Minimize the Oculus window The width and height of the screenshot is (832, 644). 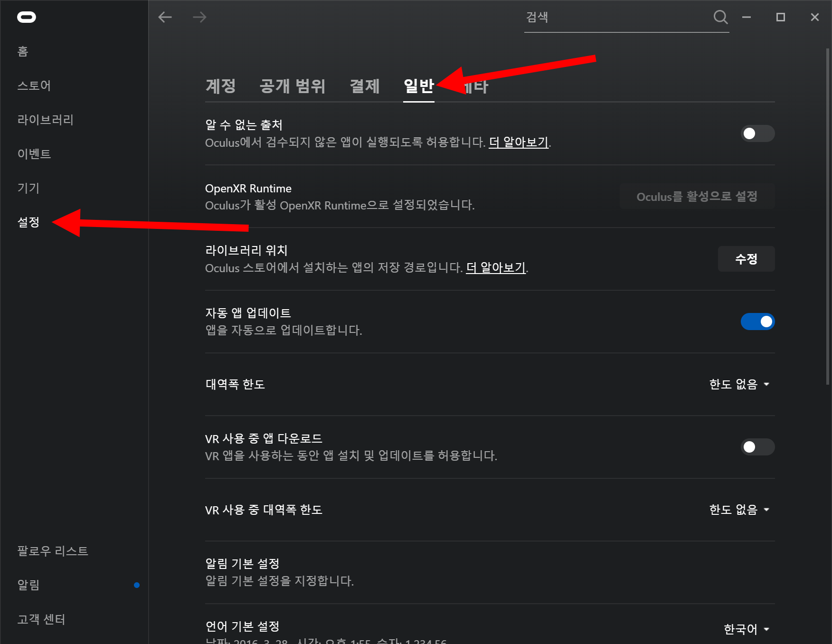747,17
